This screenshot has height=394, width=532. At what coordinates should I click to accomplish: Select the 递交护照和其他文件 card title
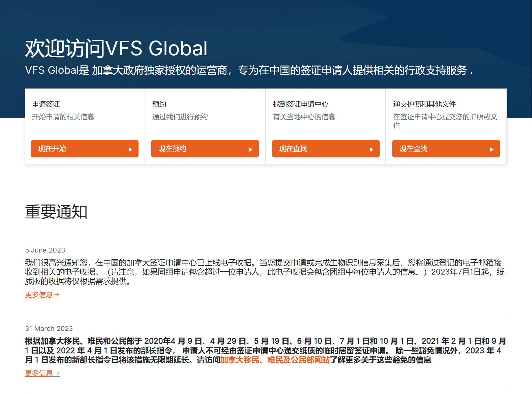point(424,104)
